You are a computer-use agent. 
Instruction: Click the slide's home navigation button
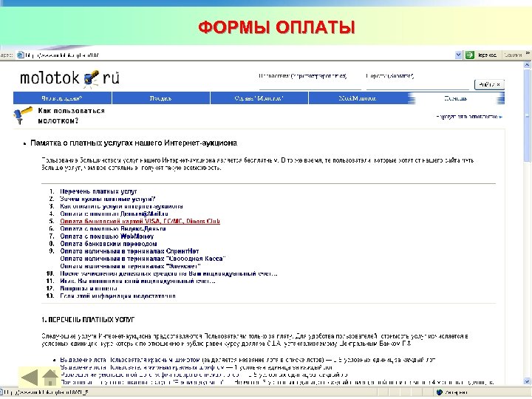50,378
